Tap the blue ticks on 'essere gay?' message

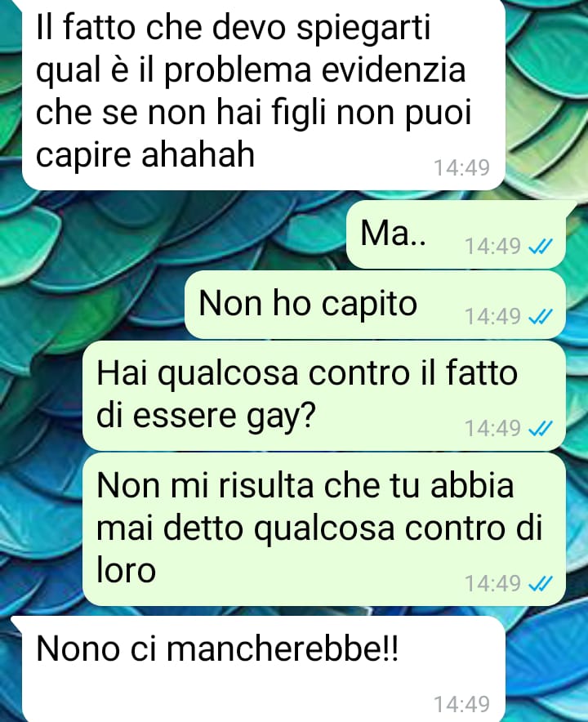tap(540, 429)
